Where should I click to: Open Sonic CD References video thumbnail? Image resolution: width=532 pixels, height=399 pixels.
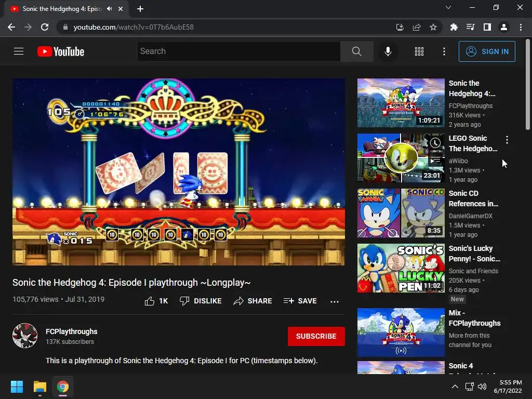401,212
